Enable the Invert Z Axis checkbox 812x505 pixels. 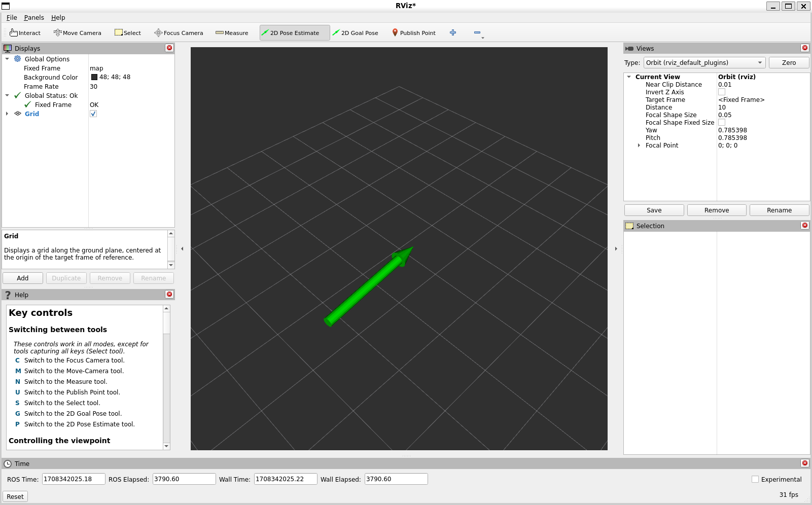click(722, 92)
